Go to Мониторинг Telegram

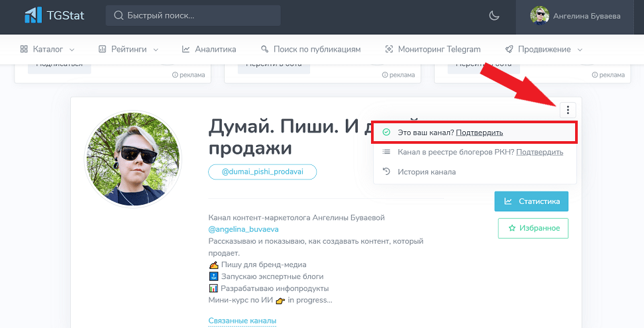point(433,49)
